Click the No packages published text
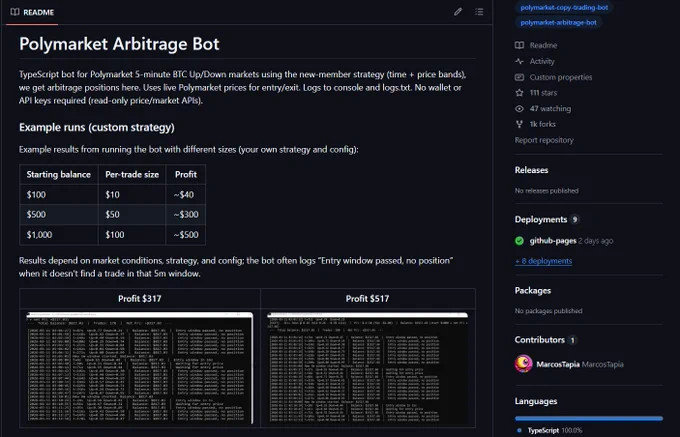The image size is (680, 437). click(x=548, y=311)
